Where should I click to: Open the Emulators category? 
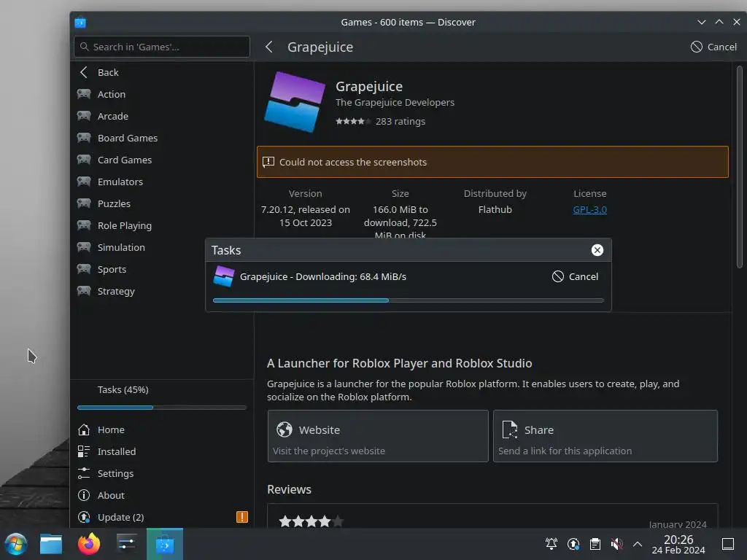162,182
